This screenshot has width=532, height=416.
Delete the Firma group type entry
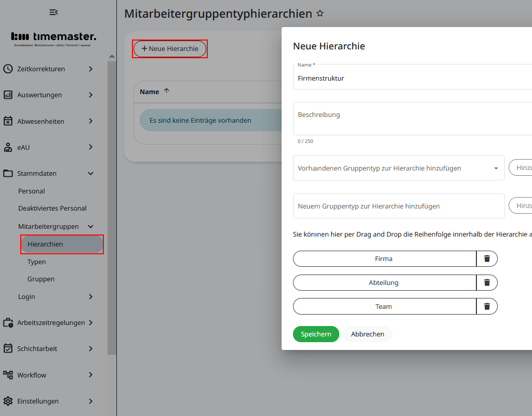[x=487, y=258]
